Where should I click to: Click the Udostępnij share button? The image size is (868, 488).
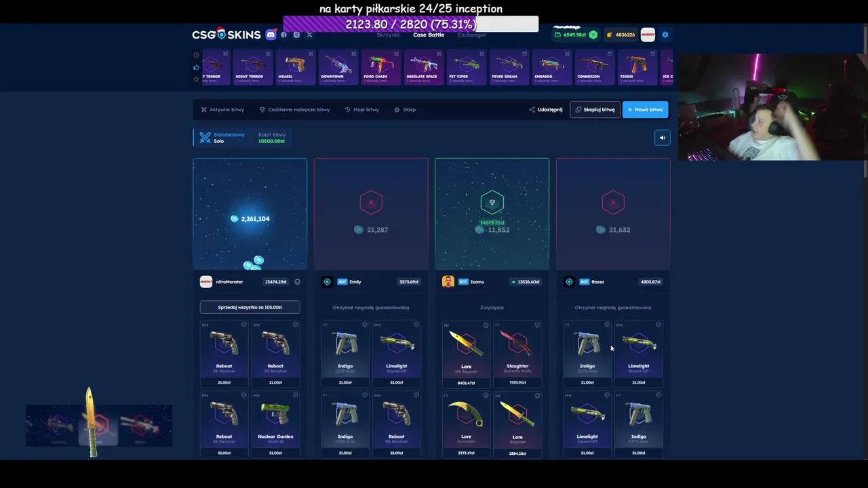(546, 109)
